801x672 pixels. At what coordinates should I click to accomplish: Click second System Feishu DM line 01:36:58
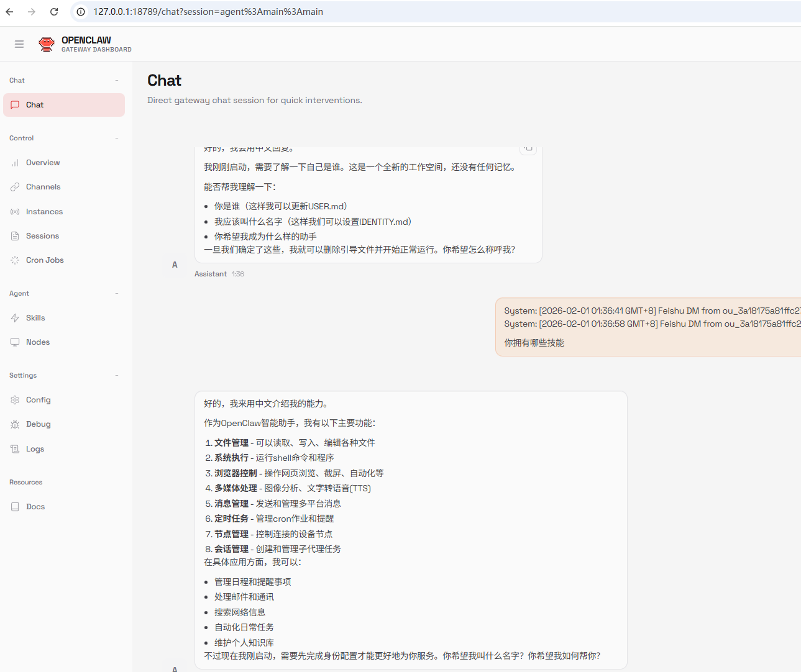click(x=652, y=324)
